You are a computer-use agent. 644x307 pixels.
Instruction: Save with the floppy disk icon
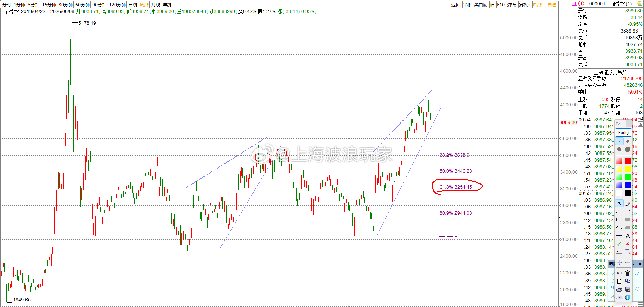click(628, 289)
